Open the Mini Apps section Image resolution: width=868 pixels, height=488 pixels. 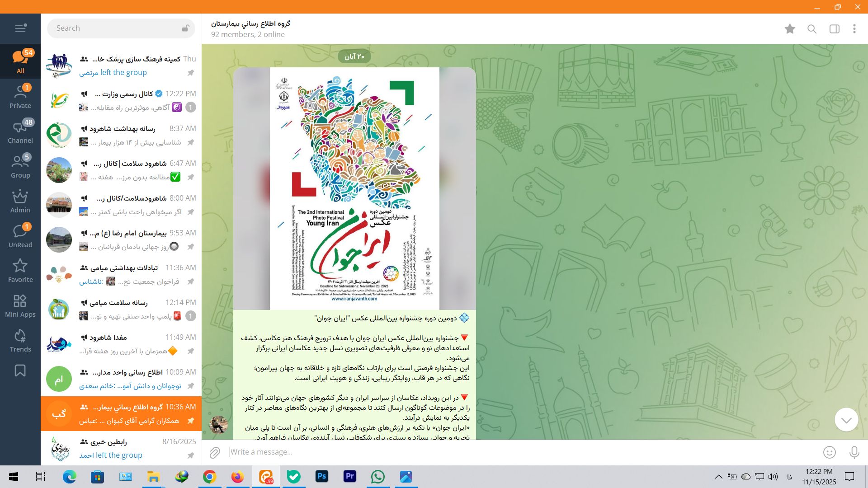20,306
